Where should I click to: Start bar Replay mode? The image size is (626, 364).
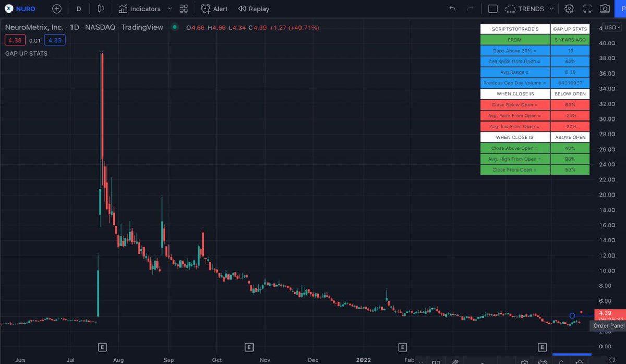pos(254,9)
